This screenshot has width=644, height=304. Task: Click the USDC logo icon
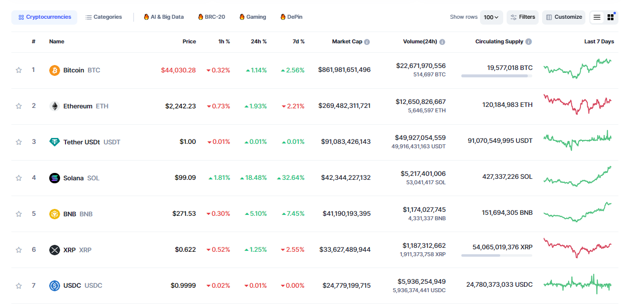[x=55, y=286]
